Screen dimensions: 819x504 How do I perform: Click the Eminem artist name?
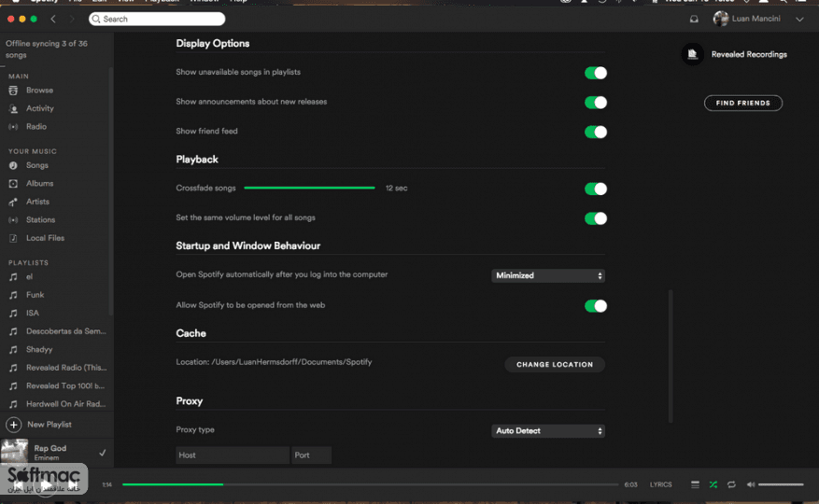[x=47, y=458]
